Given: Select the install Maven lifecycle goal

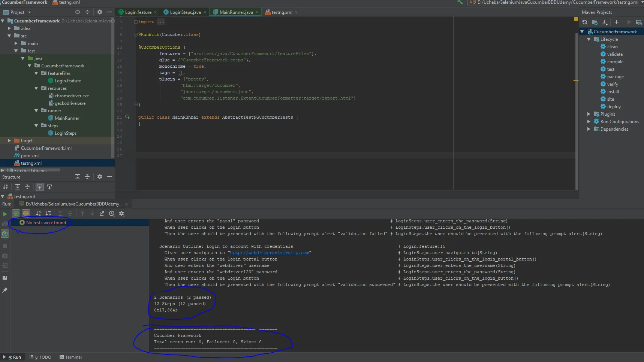Looking at the screenshot, I should pos(613,92).
